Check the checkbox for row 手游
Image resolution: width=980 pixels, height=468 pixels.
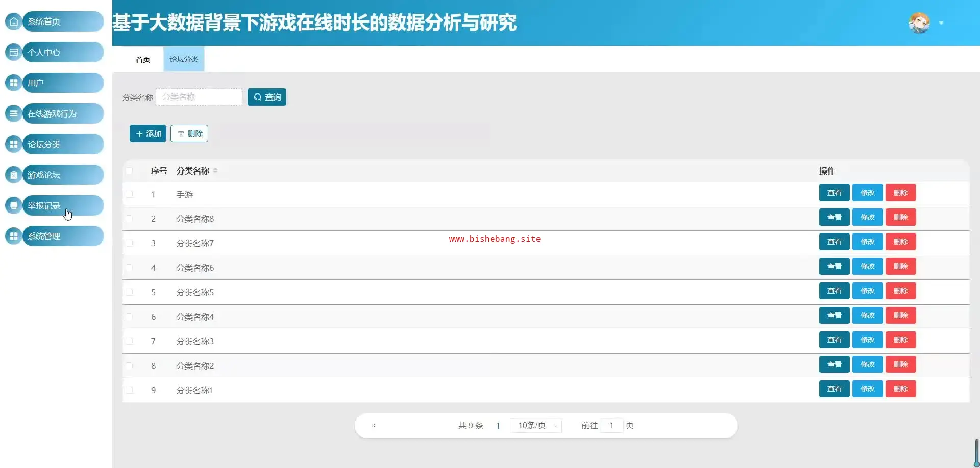(129, 194)
